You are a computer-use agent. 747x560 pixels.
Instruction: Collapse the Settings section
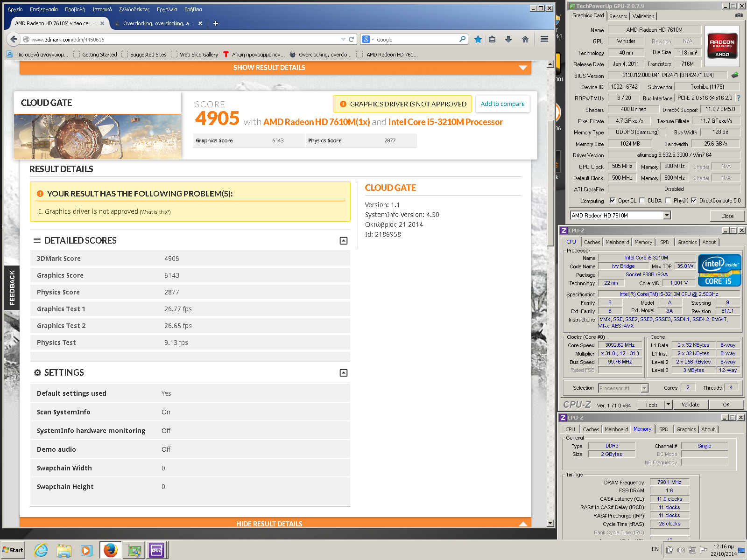tap(344, 373)
